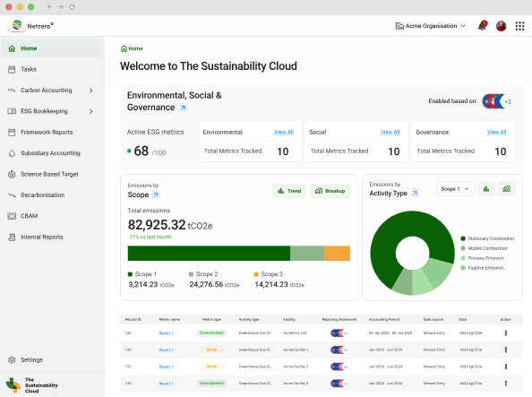Click the Science Based Target icon
The height and width of the screenshot is (397, 532).
point(12,174)
